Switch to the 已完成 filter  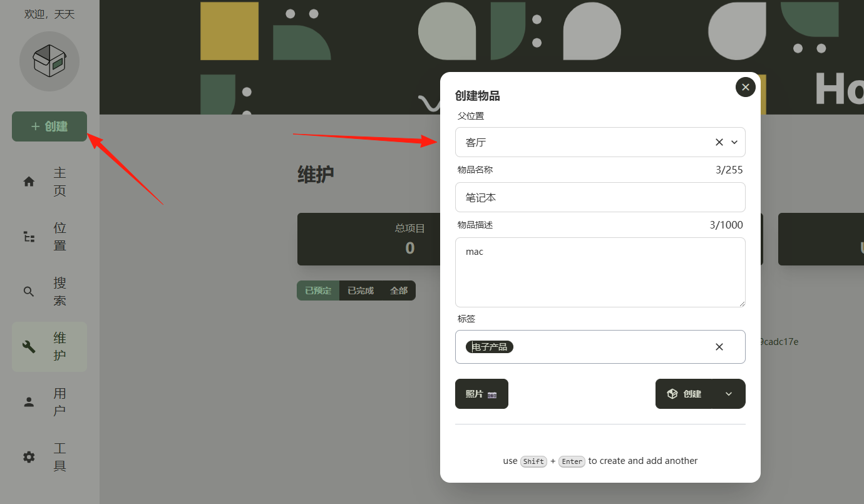(x=361, y=291)
